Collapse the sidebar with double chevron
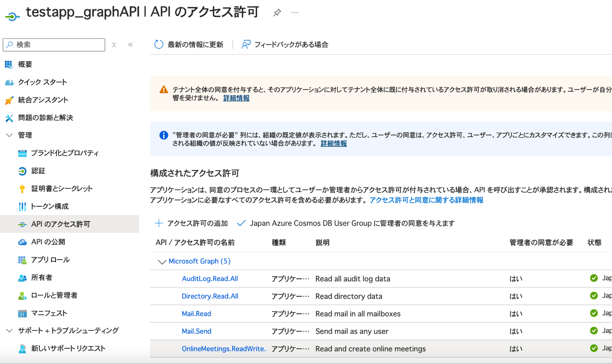Image resolution: width=612 pixels, height=364 pixels. [130, 45]
